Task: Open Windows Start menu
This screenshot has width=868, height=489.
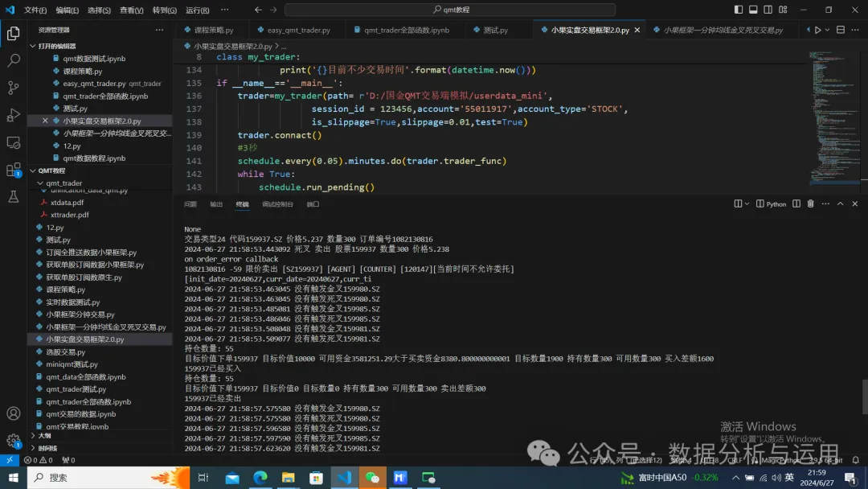Action: tap(14, 477)
